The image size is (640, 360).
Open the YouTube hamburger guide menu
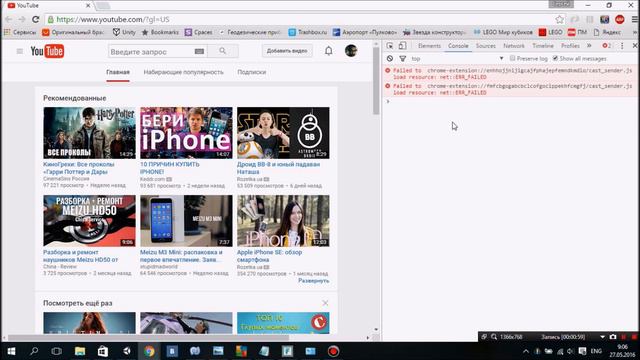20,51
